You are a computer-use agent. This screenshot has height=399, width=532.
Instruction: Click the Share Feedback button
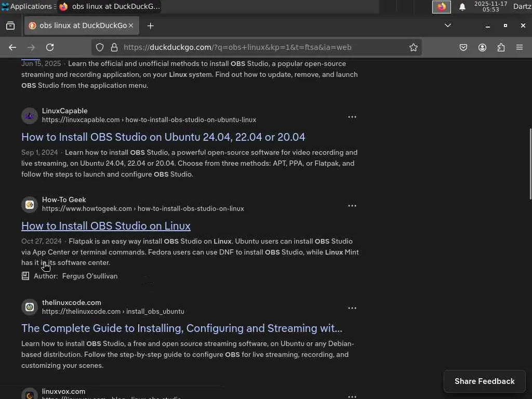point(485,381)
